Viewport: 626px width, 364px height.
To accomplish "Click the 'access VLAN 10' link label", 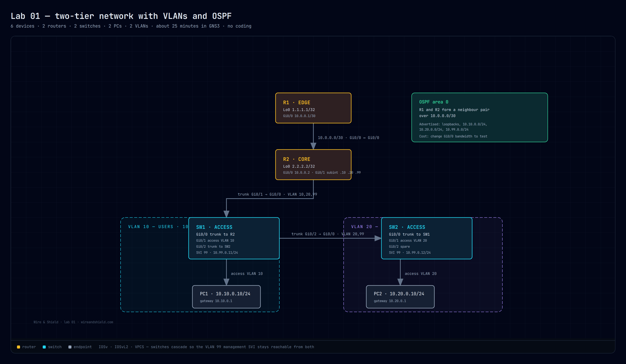I will 247,274.
